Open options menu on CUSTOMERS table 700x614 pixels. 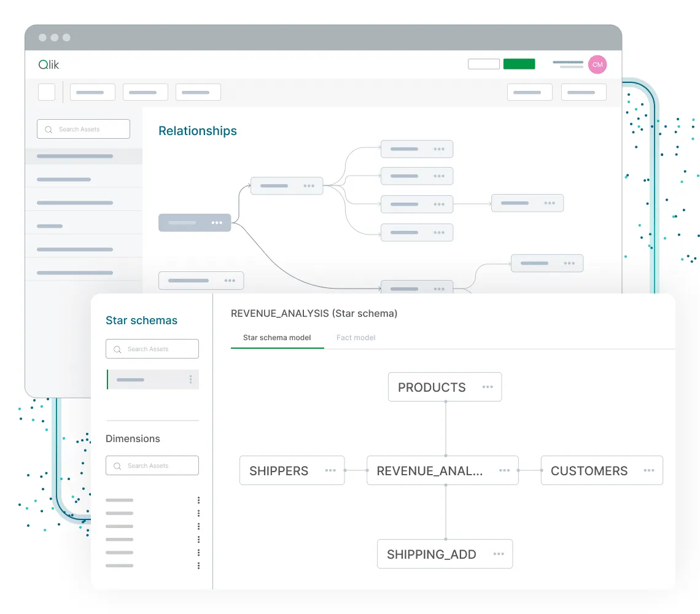(649, 470)
